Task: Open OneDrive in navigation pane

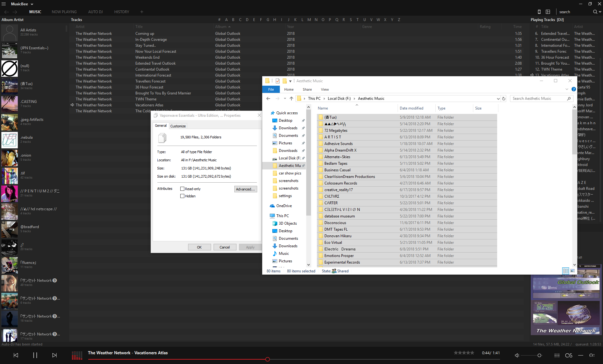Action: point(284,206)
